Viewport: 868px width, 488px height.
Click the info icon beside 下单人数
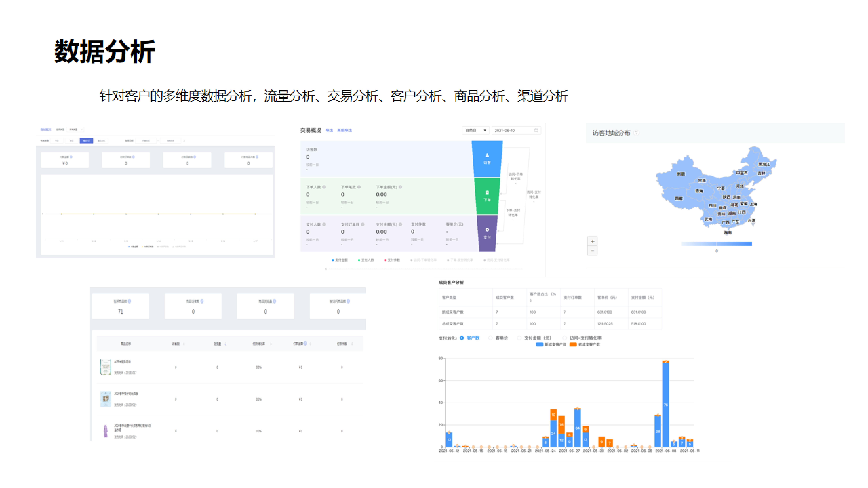pos(324,187)
